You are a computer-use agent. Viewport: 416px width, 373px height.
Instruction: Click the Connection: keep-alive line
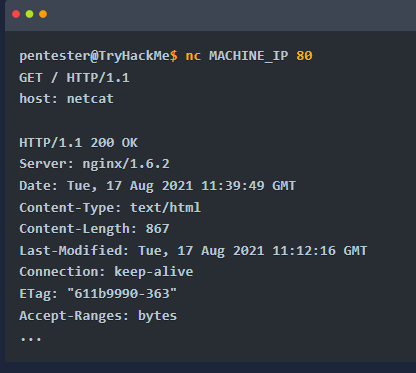click(x=106, y=272)
